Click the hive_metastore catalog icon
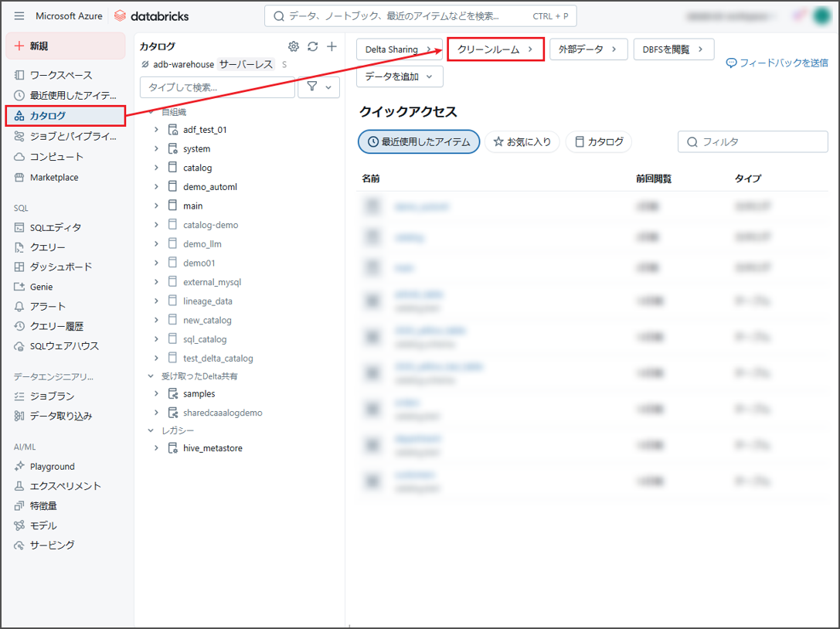The width and height of the screenshot is (840, 629). point(172,448)
